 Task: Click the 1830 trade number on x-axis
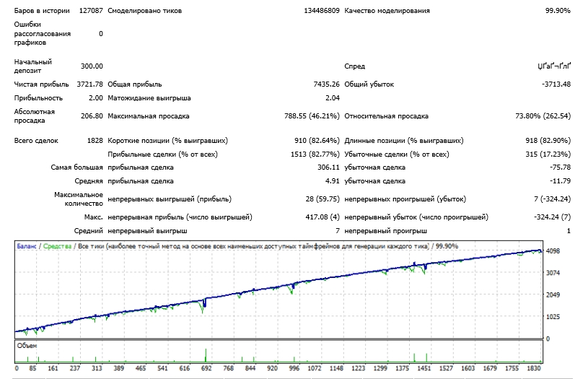[534, 368]
